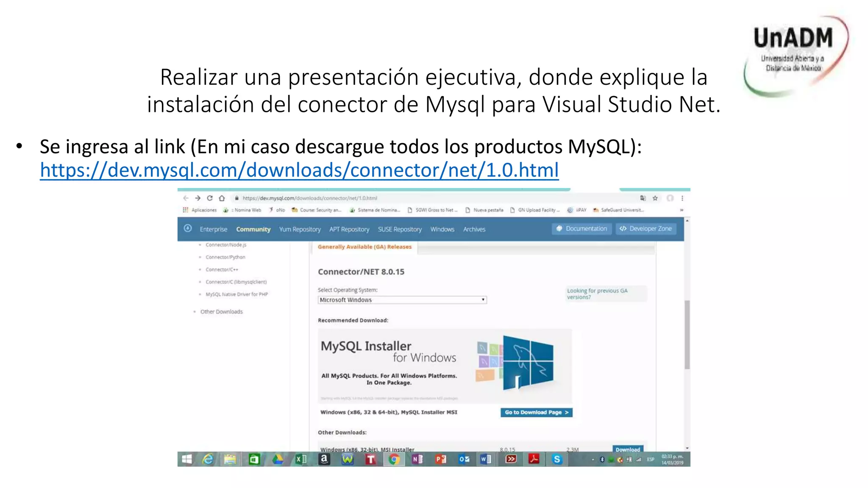Bookmark the page with the star icon
Viewport: 868px width, 488px height.
pyautogui.click(x=655, y=198)
